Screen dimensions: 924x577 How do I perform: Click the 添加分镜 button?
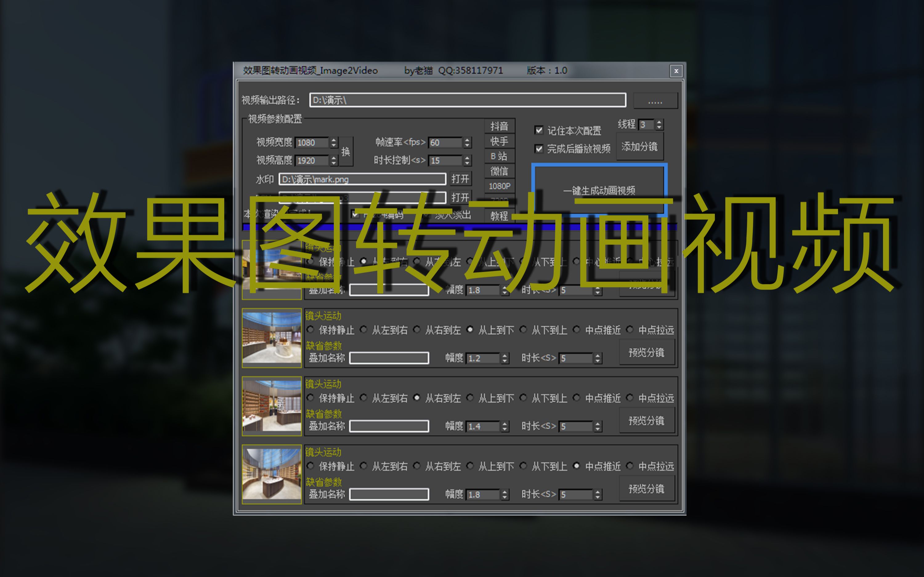point(640,146)
